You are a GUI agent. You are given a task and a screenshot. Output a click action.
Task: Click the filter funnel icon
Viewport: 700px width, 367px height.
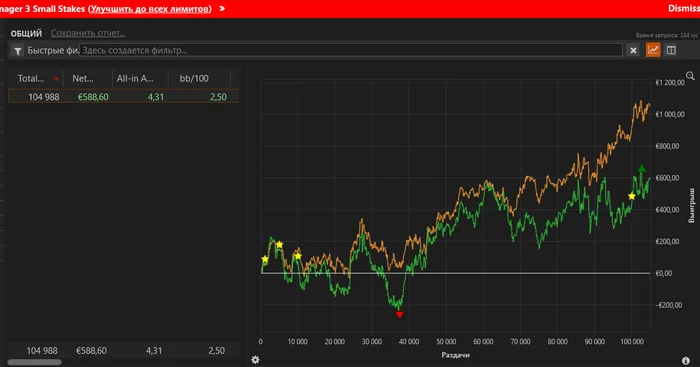click(x=17, y=51)
